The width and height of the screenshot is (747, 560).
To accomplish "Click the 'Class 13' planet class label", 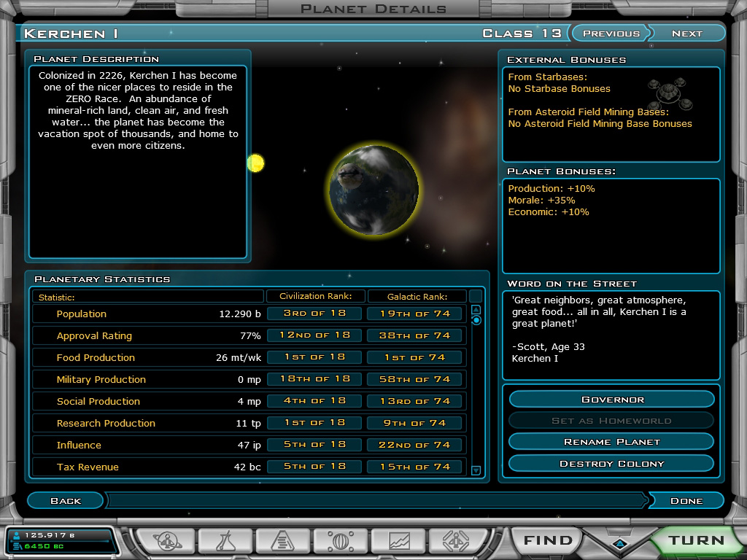I will [x=522, y=34].
